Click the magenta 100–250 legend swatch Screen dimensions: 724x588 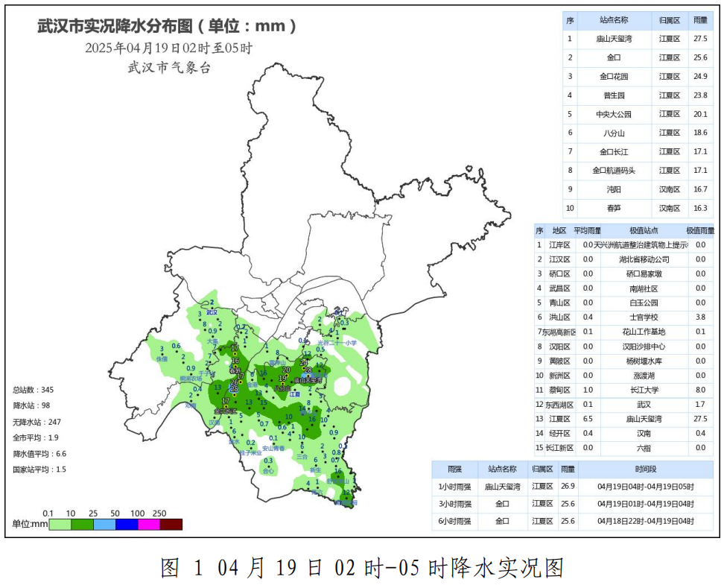click(149, 524)
